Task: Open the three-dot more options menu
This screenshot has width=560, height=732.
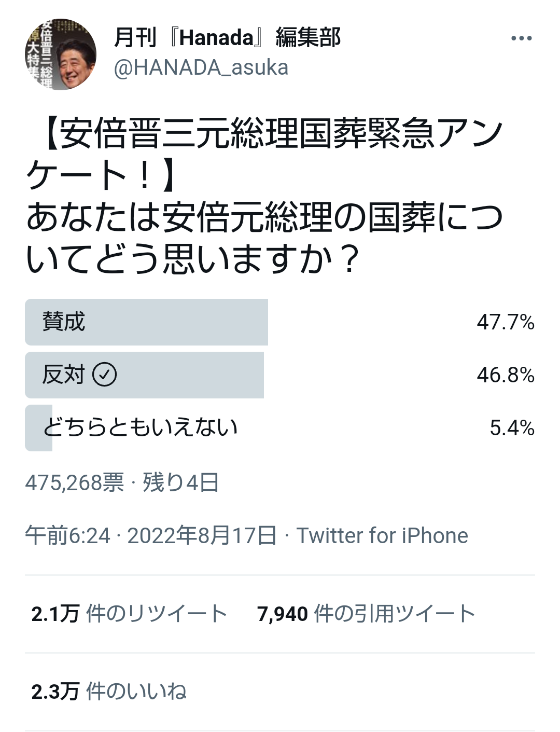Action: tap(521, 38)
